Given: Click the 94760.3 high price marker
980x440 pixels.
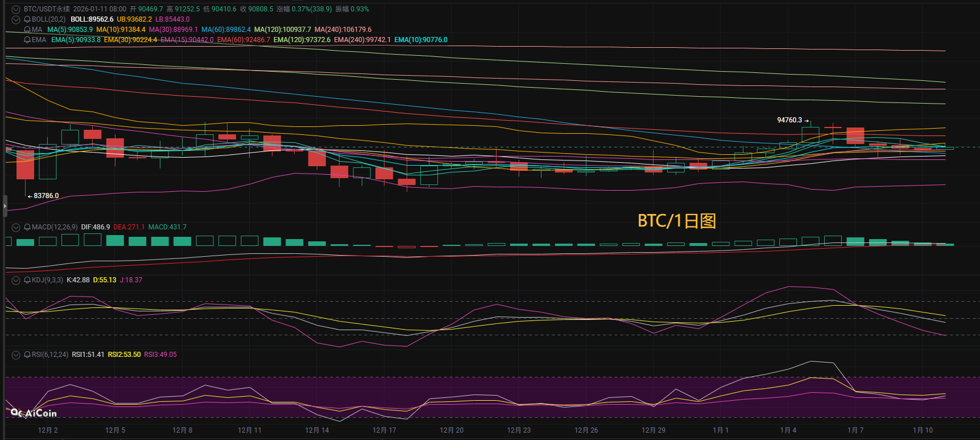Looking at the screenshot, I should (789, 120).
